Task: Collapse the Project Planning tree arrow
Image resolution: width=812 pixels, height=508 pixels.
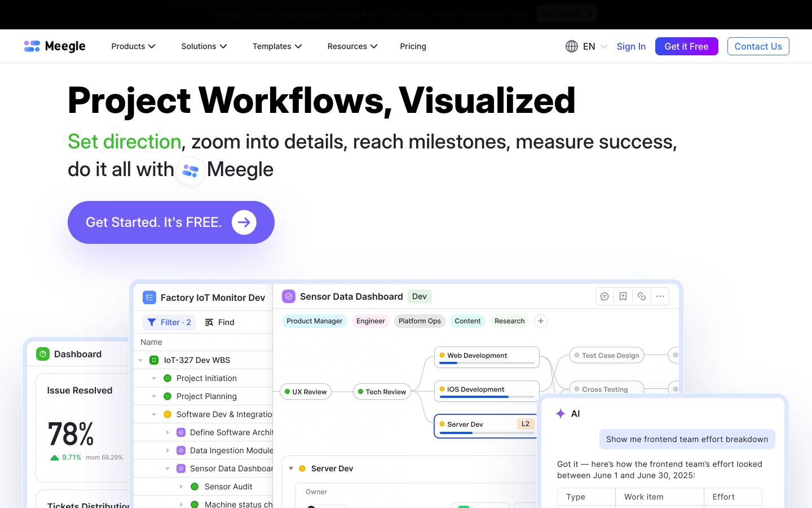Action: (154, 396)
